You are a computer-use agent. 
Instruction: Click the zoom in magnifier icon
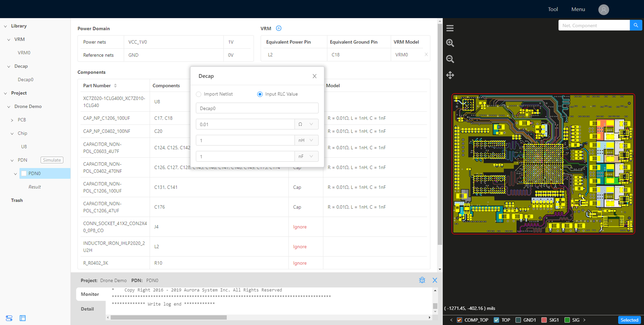point(450,43)
